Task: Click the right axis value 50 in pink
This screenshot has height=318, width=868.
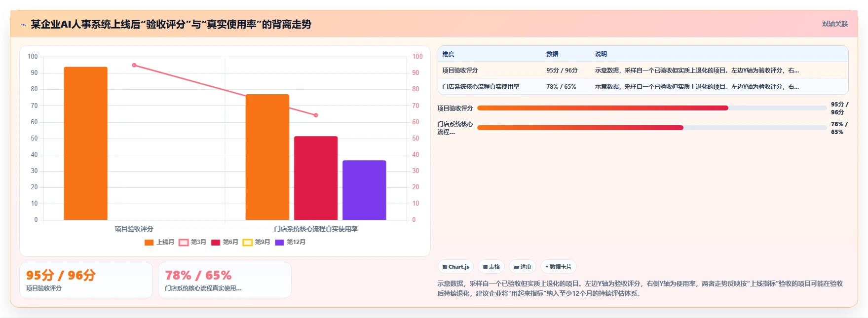Action: [x=416, y=139]
